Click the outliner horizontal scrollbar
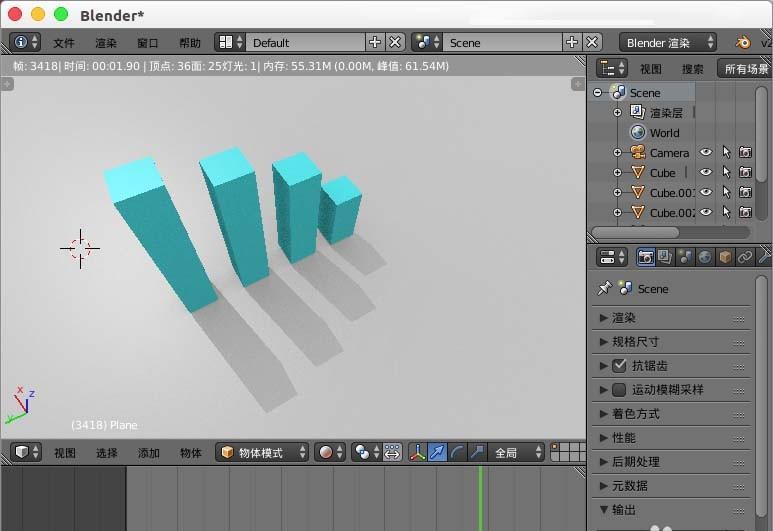Image resolution: width=773 pixels, height=531 pixels. coord(635,232)
